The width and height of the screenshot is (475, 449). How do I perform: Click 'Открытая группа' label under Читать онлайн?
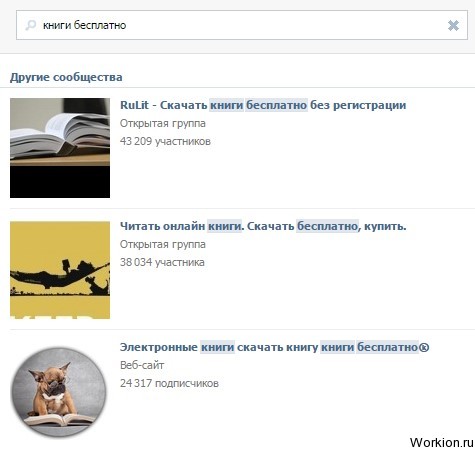[x=163, y=244]
